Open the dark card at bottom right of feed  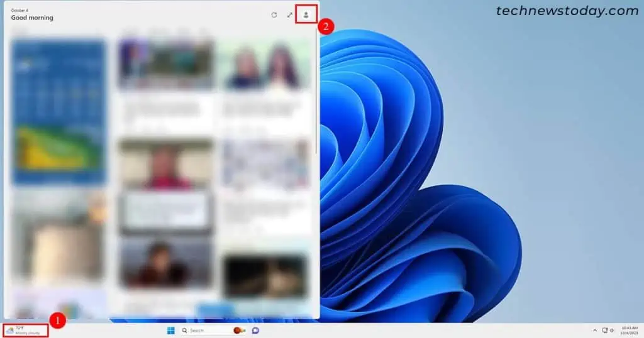coord(265,275)
